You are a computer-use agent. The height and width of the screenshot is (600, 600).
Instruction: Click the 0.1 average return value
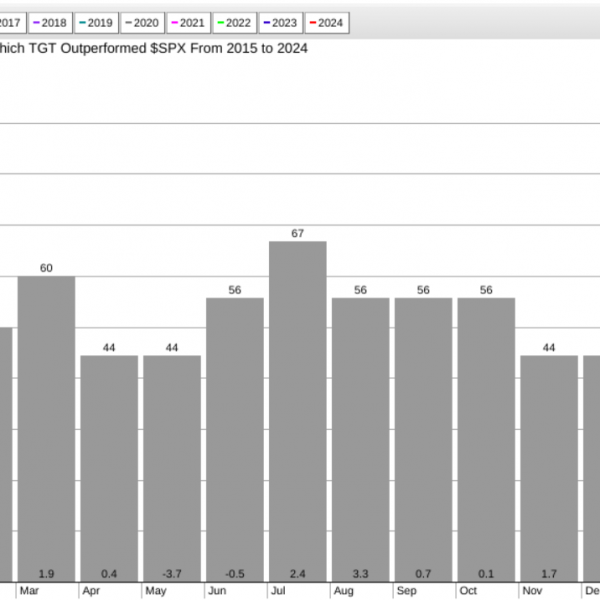[486, 574]
